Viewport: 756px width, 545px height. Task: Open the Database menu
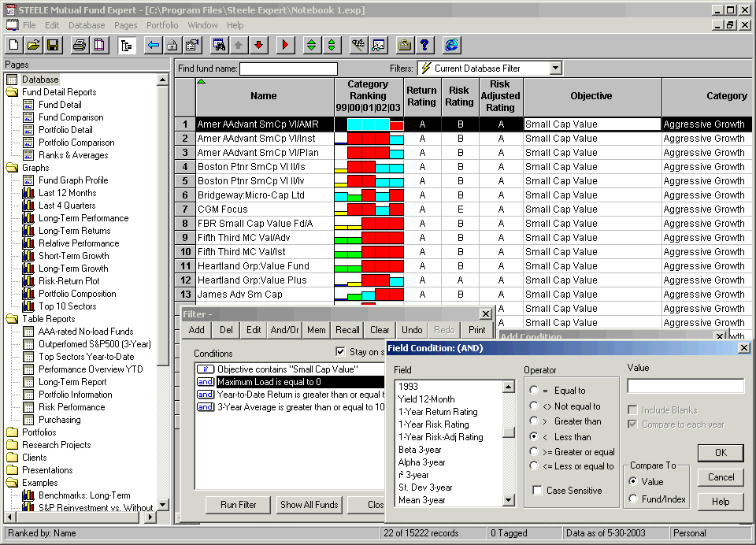point(87,24)
